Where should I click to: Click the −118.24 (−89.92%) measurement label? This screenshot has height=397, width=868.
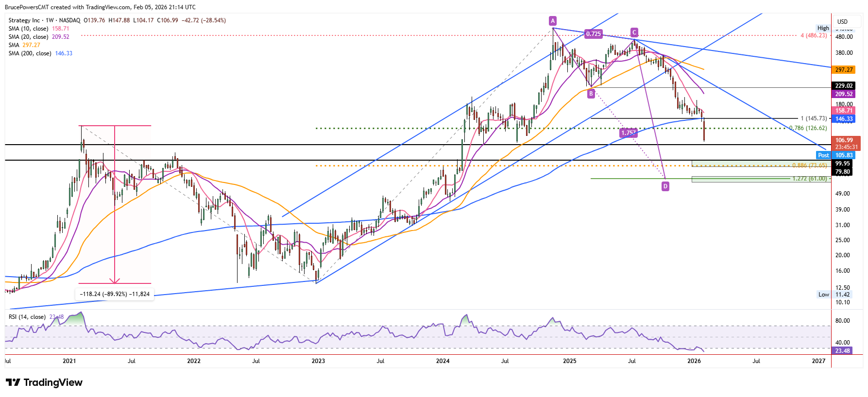[x=115, y=294]
